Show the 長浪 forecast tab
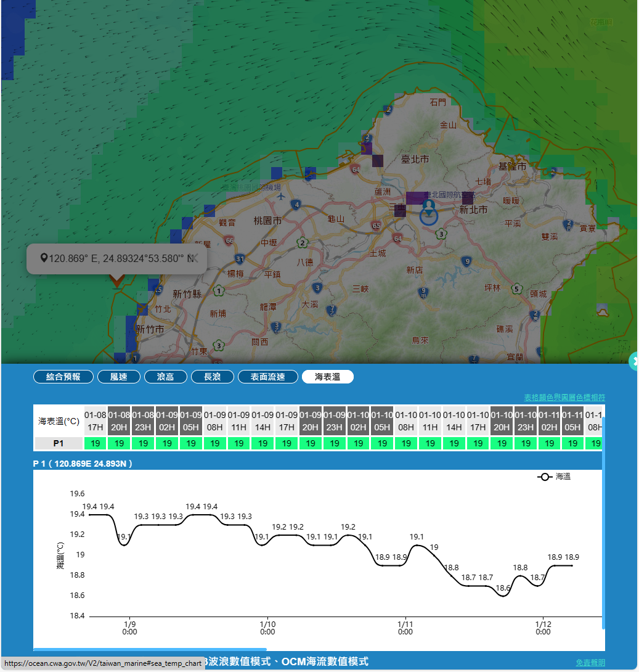The width and height of the screenshot is (639, 672). [x=212, y=377]
